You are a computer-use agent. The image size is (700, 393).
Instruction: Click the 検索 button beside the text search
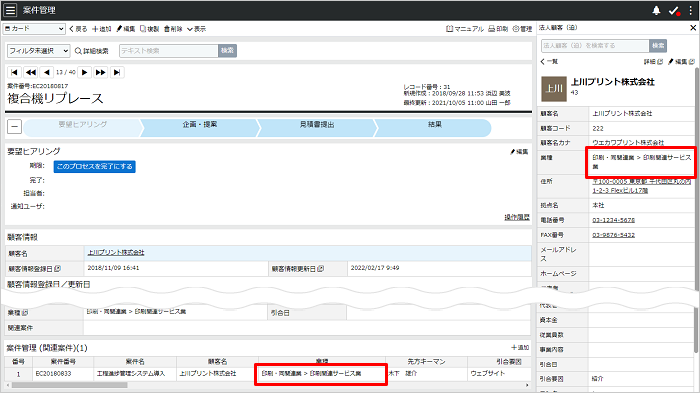pos(227,51)
